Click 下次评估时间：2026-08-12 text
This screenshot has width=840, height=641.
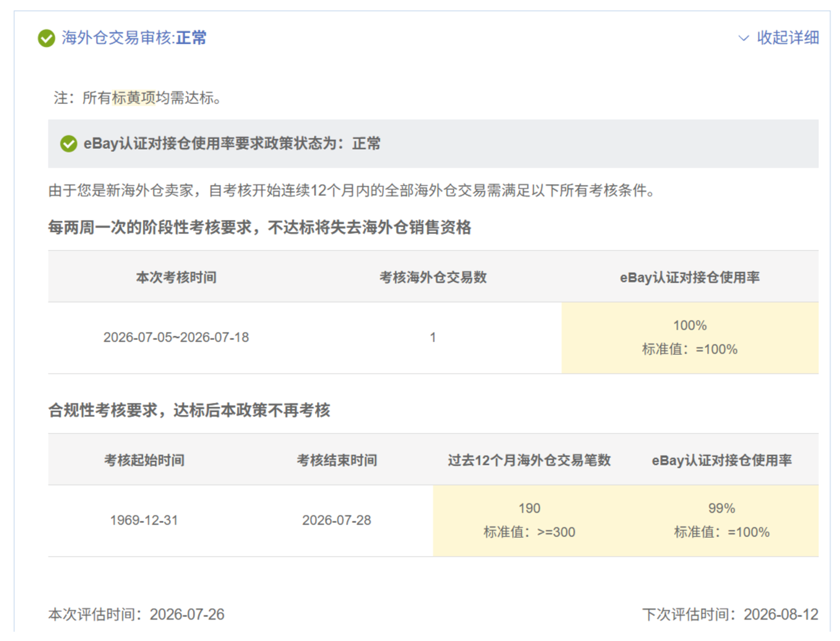tap(730, 614)
